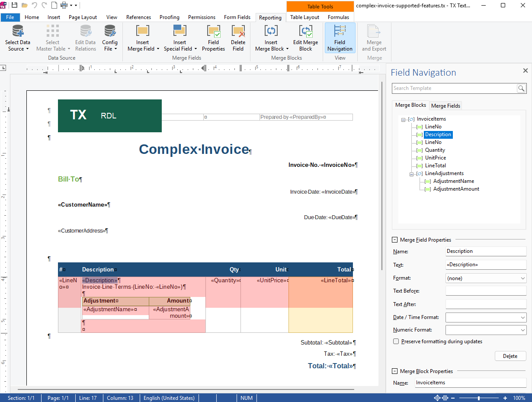
Task: Click the Delete button in field properties
Action: pyautogui.click(x=510, y=356)
